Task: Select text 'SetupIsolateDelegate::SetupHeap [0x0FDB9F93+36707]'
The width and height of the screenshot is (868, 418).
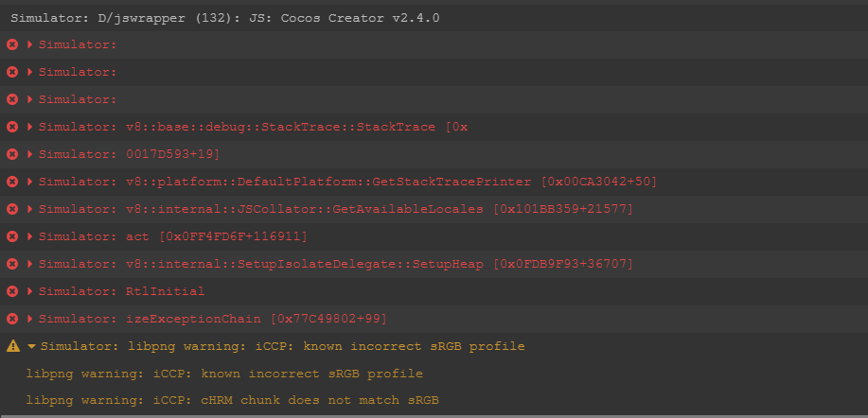Action: pyautogui.click(x=435, y=264)
